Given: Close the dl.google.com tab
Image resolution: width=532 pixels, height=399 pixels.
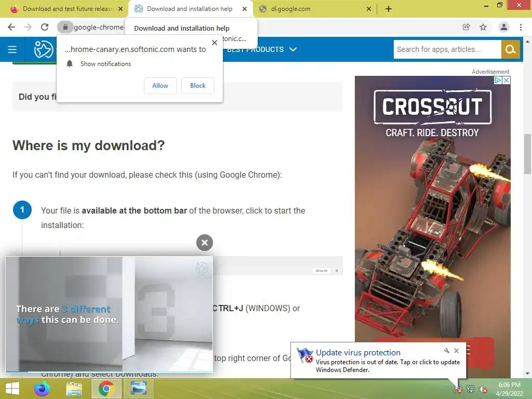Looking at the screenshot, I should (x=369, y=9).
